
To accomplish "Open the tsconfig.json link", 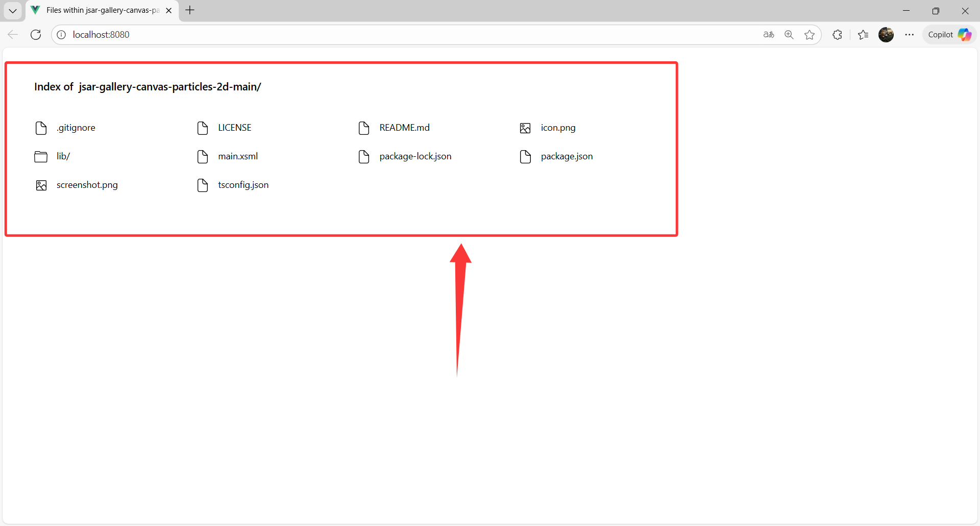I will [243, 185].
